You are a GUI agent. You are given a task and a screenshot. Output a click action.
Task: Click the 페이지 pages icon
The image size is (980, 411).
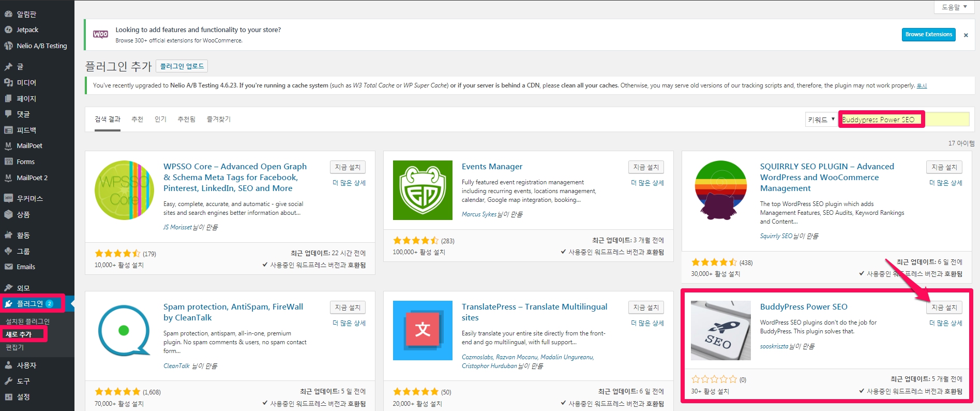[x=8, y=98]
